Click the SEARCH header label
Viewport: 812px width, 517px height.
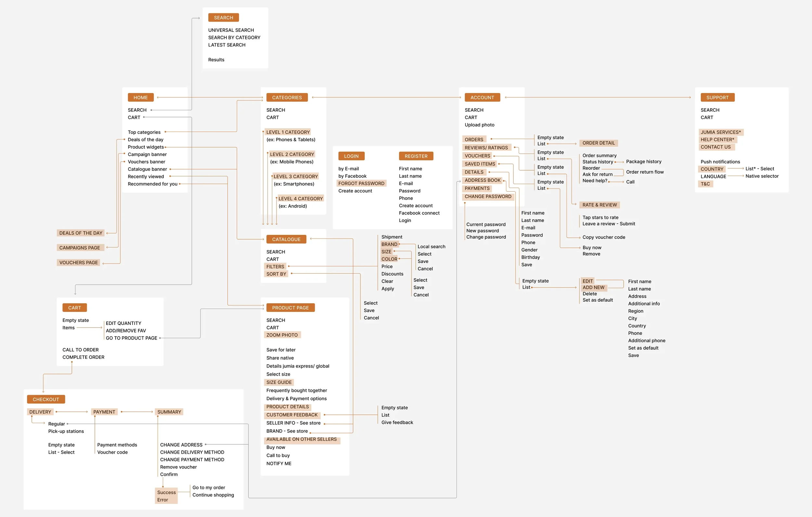tap(223, 18)
